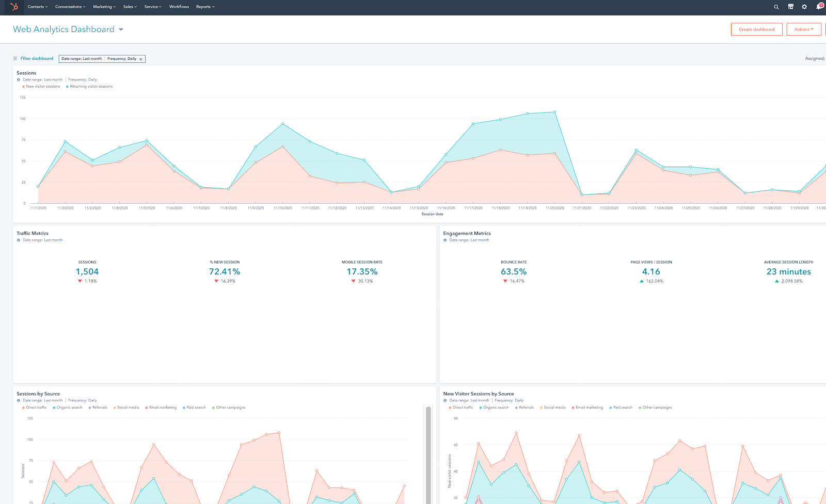The width and height of the screenshot is (826, 504).
Task: Click info icon under New Visitor Sessions by Source
Action: 445,401
